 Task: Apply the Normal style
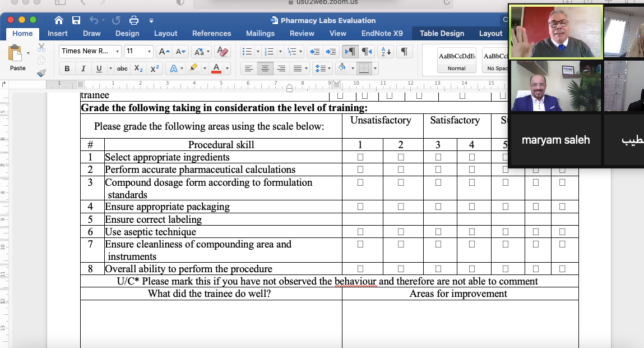tap(456, 60)
